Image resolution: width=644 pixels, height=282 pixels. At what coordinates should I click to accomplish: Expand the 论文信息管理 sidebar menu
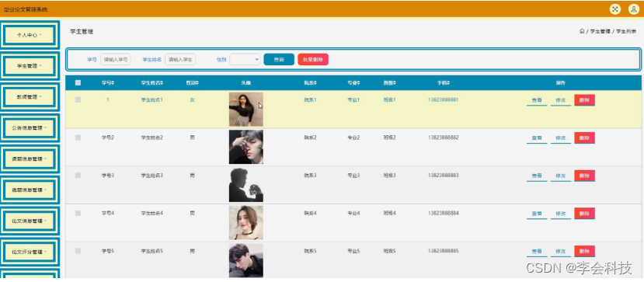pyautogui.click(x=30, y=221)
